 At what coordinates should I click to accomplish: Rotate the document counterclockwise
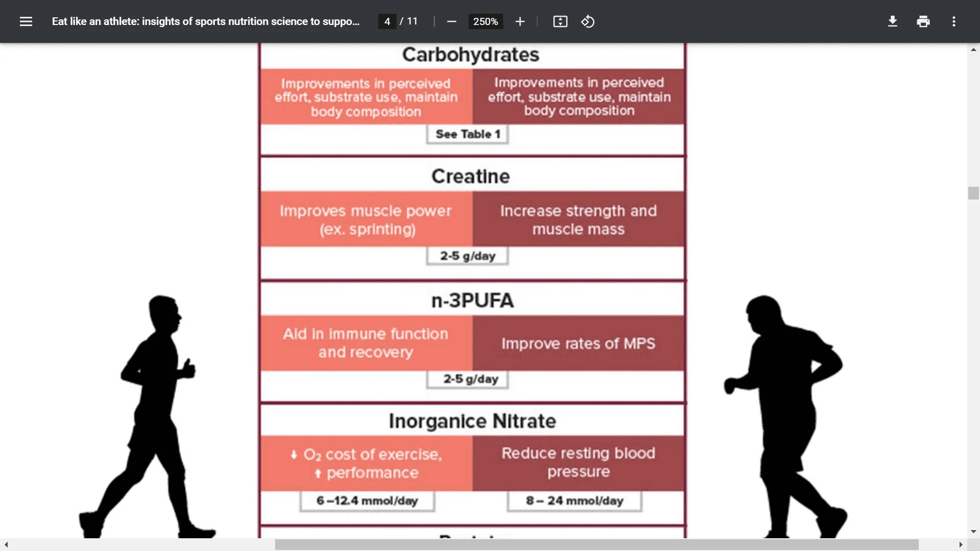(x=587, y=21)
